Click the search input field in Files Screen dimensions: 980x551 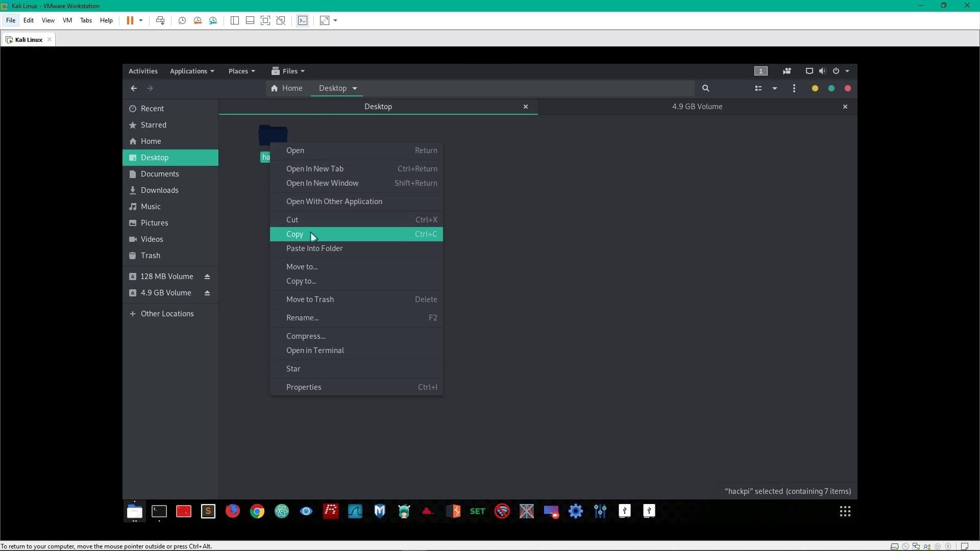click(705, 88)
